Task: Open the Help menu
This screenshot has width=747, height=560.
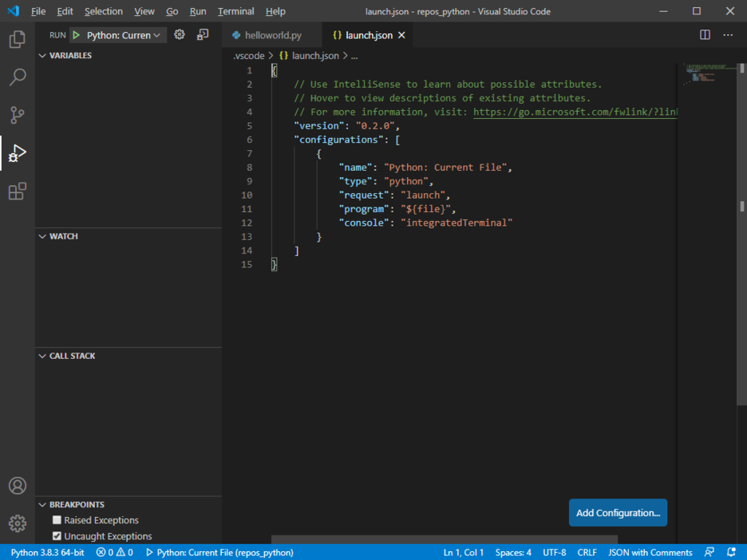Action: pyautogui.click(x=275, y=11)
